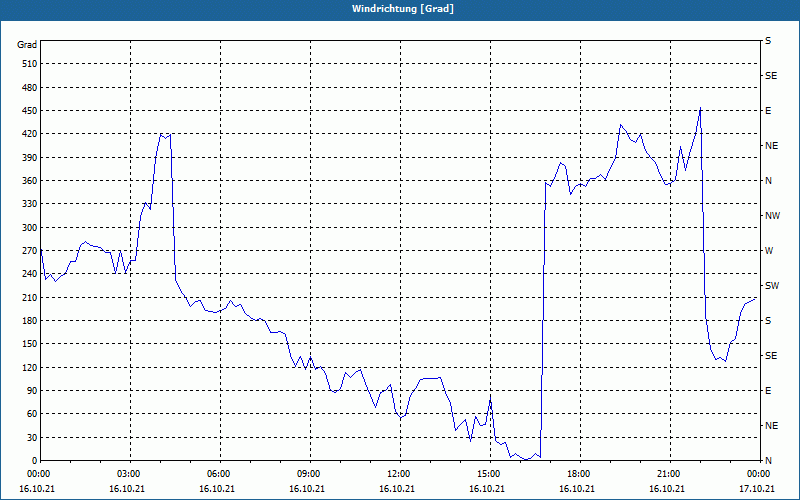
Task: Select the 180 y-axis value
Action: point(30,321)
